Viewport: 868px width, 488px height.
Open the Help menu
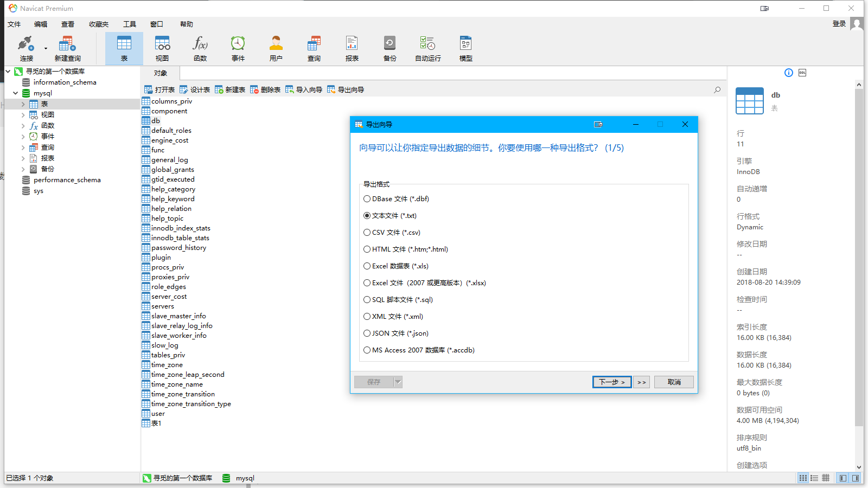pyautogui.click(x=187, y=24)
